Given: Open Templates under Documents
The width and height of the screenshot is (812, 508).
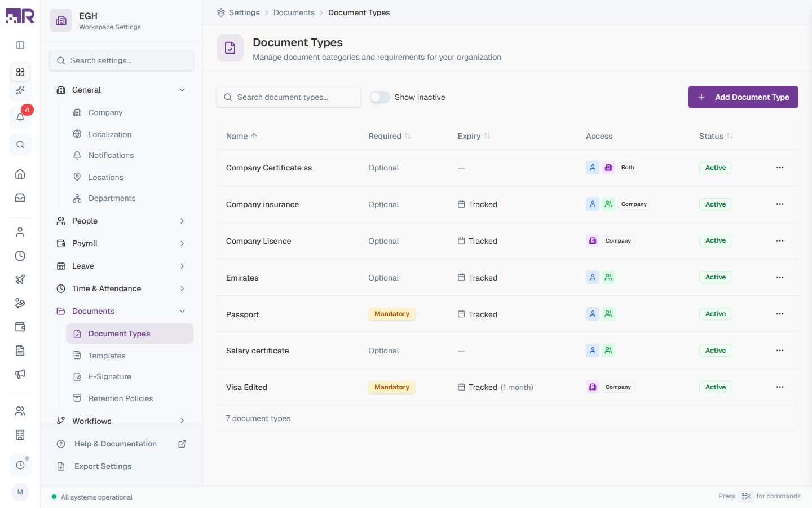Looking at the screenshot, I should (130, 356).
